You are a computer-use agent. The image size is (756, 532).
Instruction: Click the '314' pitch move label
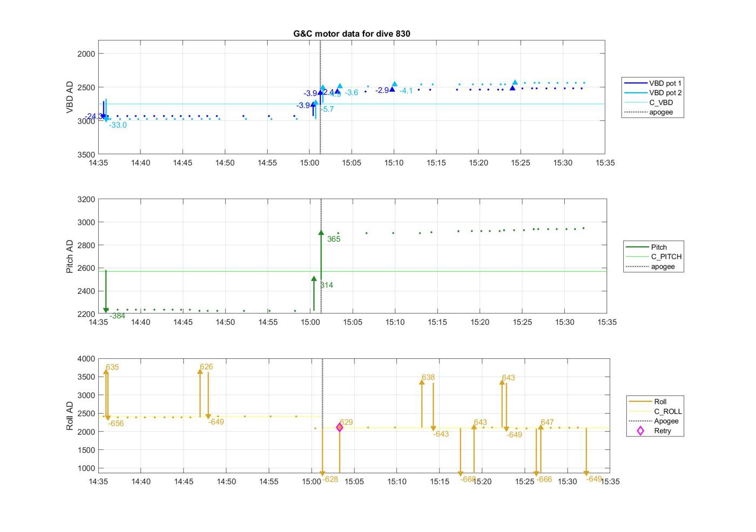pyautogui.click(x=327, y=285)
